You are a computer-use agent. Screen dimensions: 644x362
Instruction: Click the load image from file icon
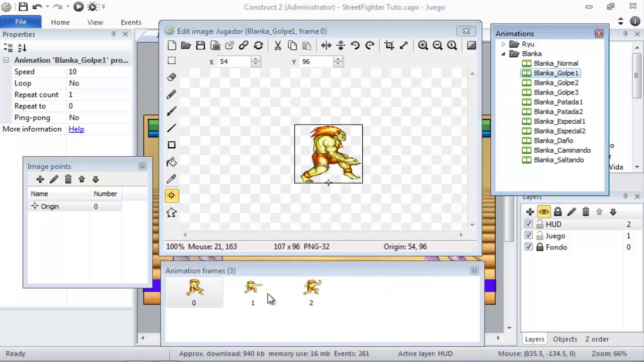[x=186, y=46]
